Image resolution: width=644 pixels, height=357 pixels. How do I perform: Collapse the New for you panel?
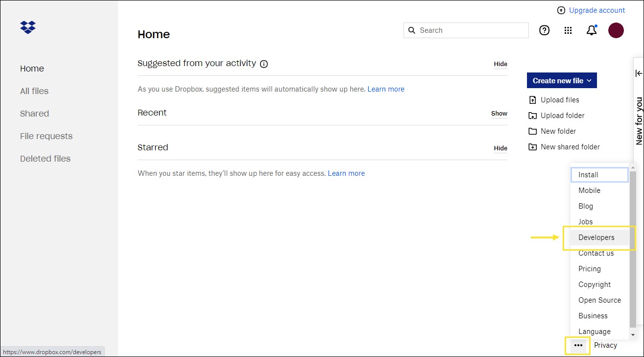[x=638, y=72]
